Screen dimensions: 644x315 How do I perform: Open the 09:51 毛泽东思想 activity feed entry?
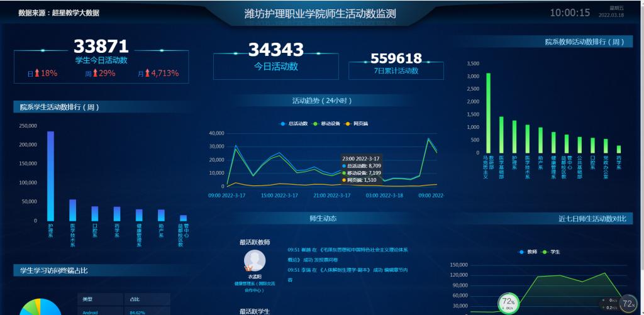(347, 254)
